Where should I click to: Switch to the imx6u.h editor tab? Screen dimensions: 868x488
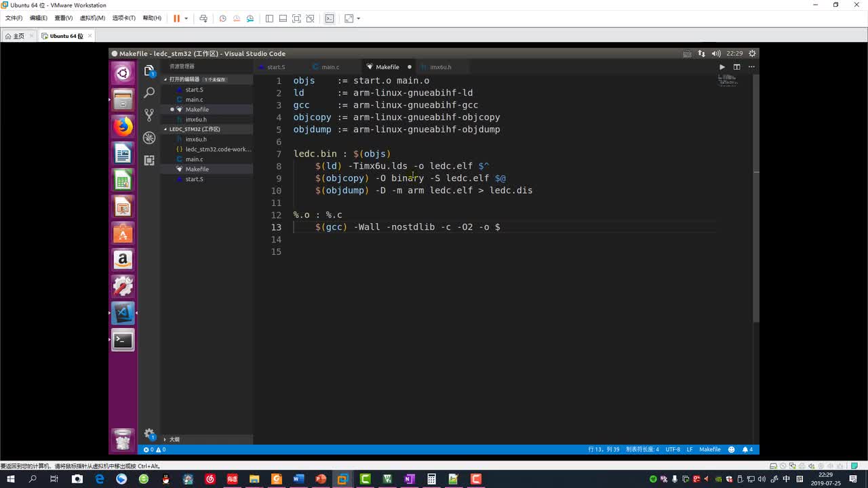tap(441, 67)
